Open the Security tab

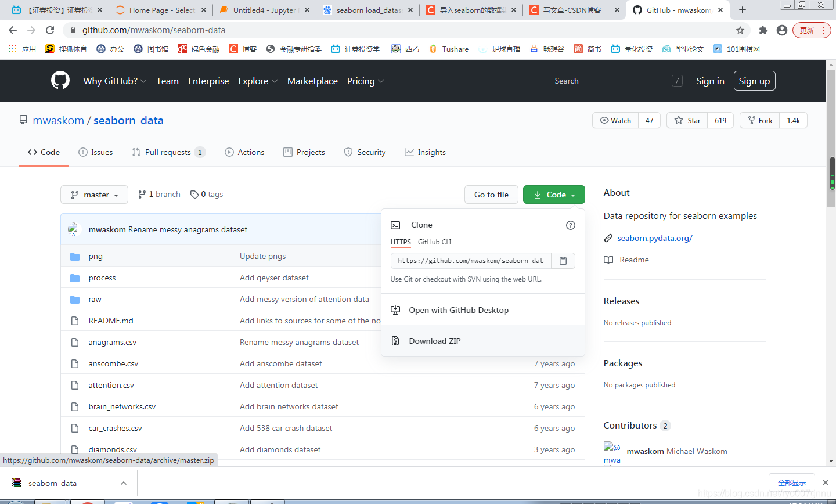[365, 152]
